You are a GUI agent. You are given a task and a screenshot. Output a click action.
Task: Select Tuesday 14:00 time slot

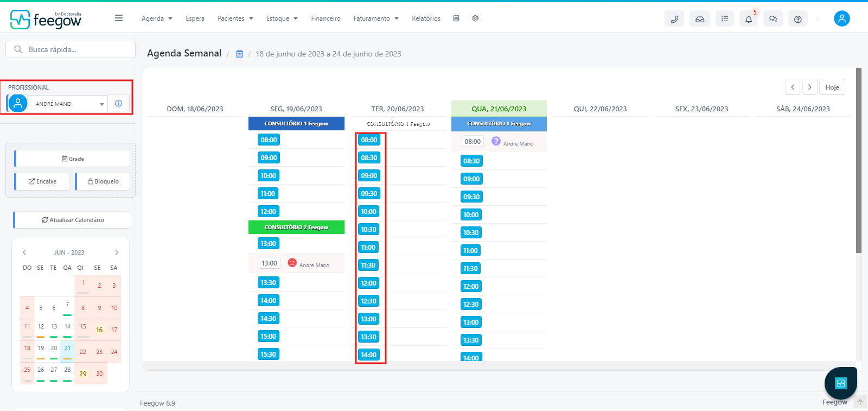[369, 355]
